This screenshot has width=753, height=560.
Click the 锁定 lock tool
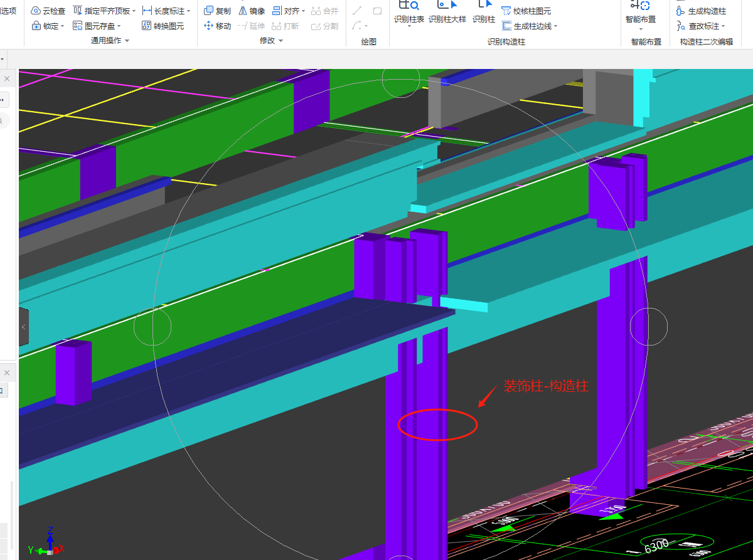pos(45,26)
